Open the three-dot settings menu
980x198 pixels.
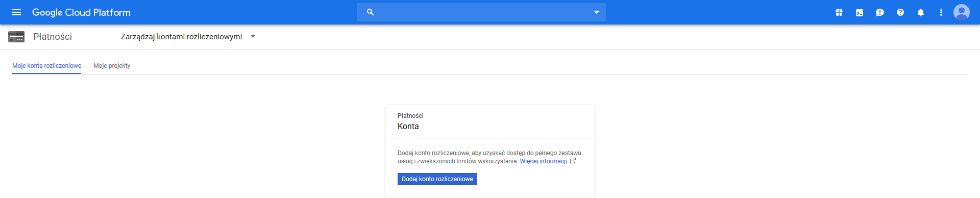[941, 12]
